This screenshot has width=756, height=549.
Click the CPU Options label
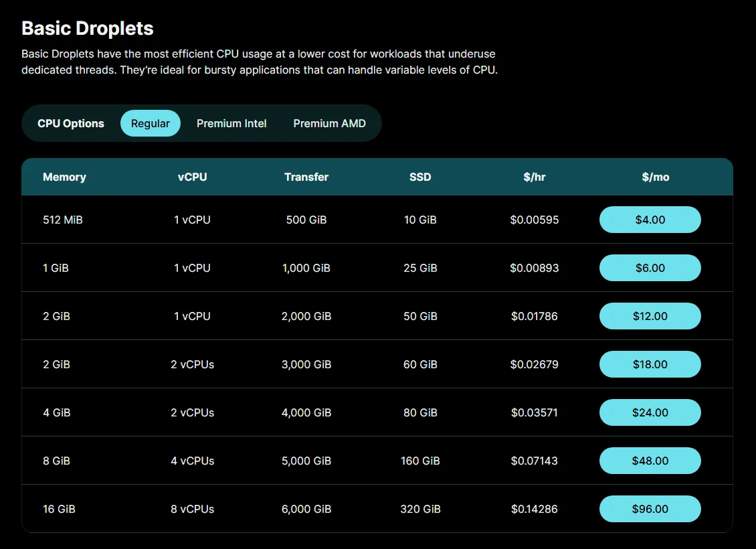pyautogui.click(x=71, y=123)
